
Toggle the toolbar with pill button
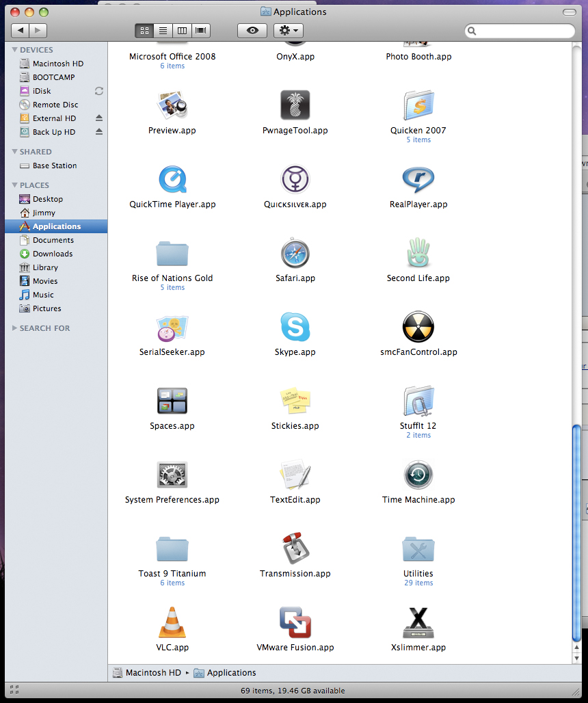coord(569,12)
